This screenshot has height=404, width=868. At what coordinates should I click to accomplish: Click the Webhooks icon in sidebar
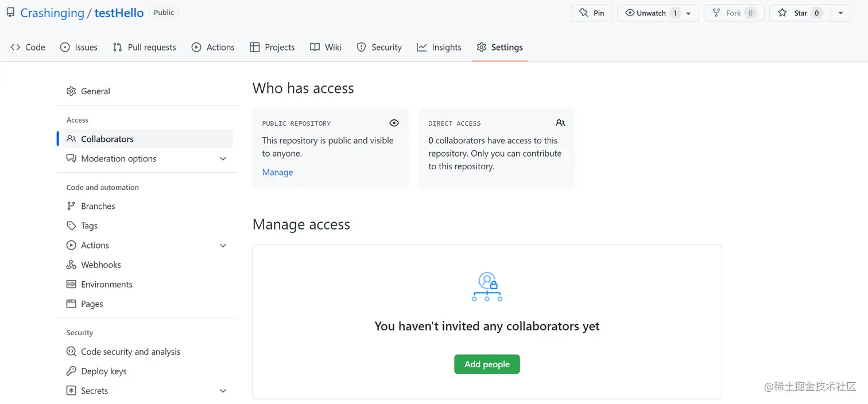pyautogui.click(x=71, y=265)
